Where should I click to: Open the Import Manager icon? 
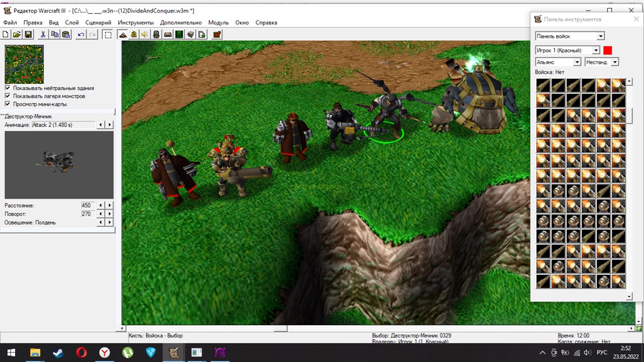(202, 34)
